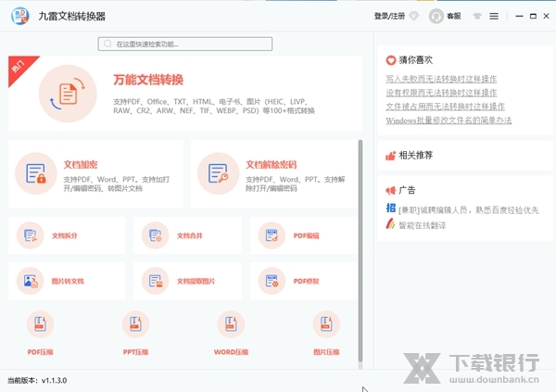
Task: Click the 猜你喜欢 heading
Action: coord(415,60)
